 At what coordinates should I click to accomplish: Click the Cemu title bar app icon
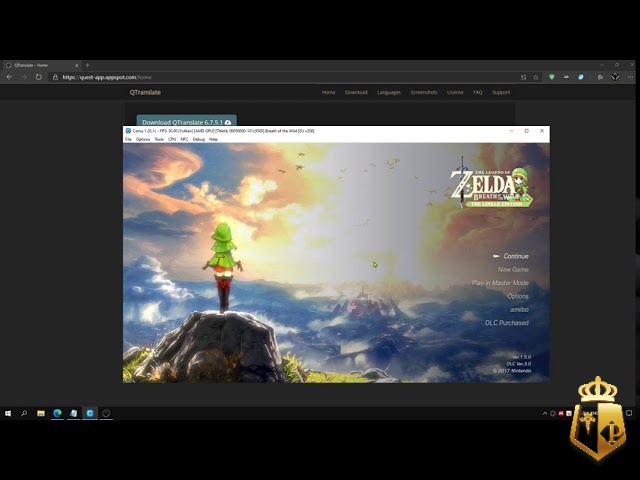pyautogui.click(x=128, y=131)
